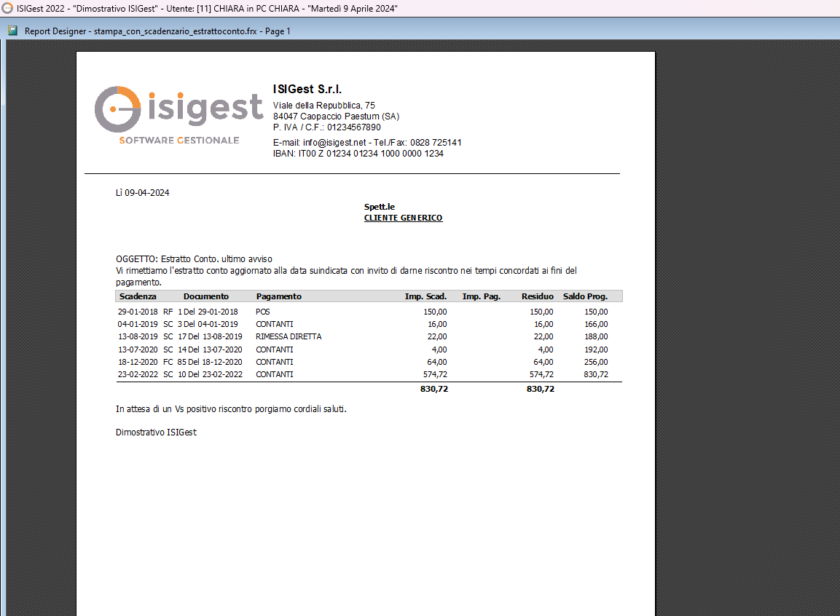Image resolution: width=840 pixels, height=616 pixels.
Task: Click the ISIGest application icon in the title bar
Action: (7, 9)
